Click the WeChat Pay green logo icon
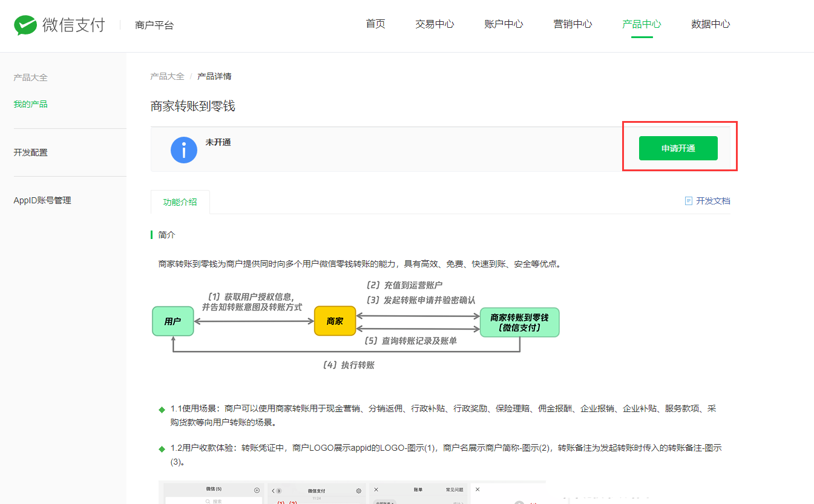Image resolution: width=814 pixels, height=504 pixels. 25,25
